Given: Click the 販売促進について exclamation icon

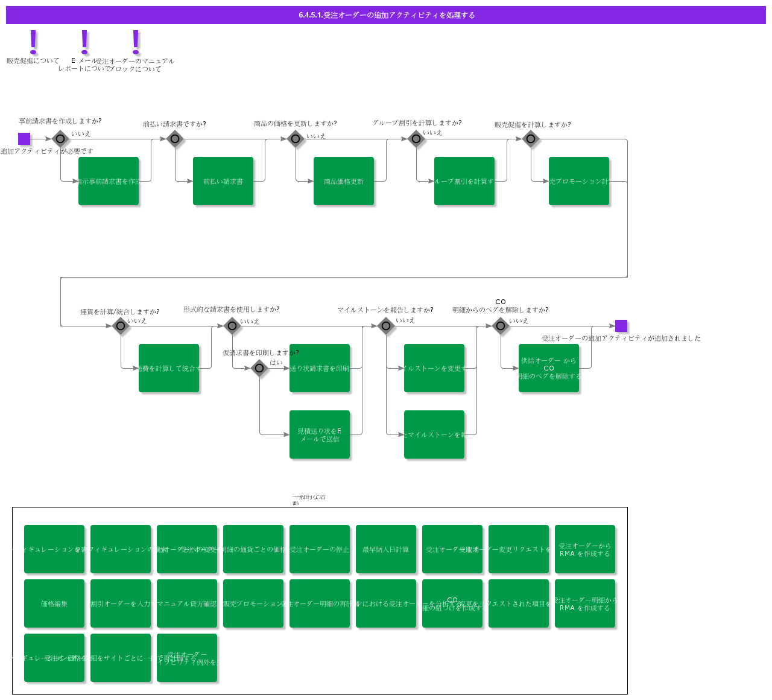Looking at the screenshot, I should coord(33,42).
